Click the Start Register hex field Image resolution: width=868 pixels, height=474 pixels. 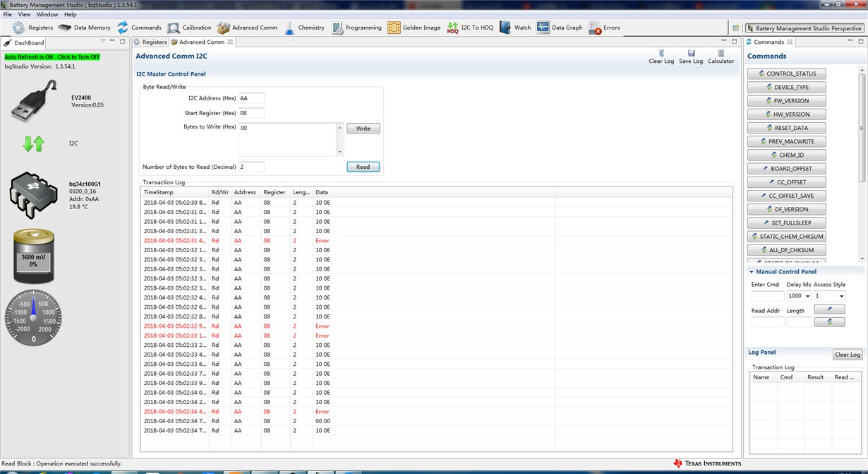(x=251, y=113)
